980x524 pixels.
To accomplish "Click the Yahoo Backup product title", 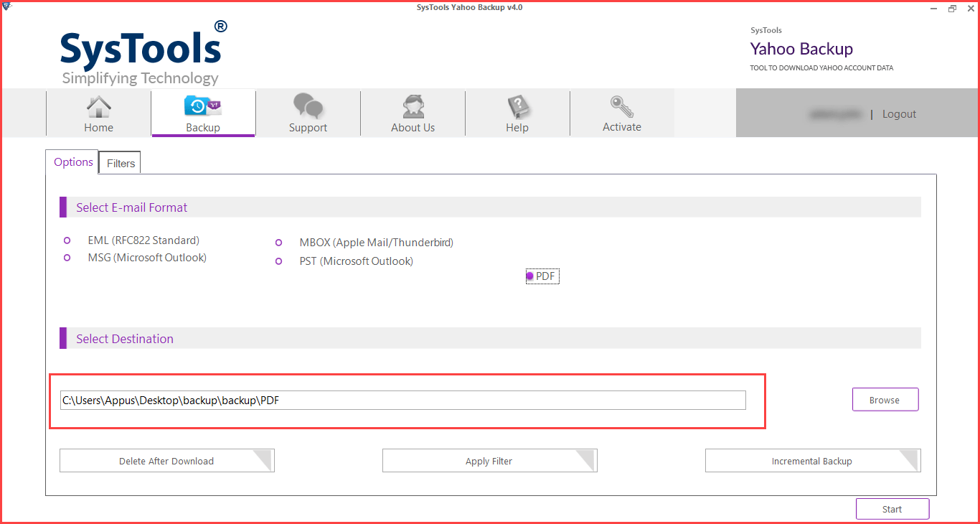I will [x=801, y=49].
